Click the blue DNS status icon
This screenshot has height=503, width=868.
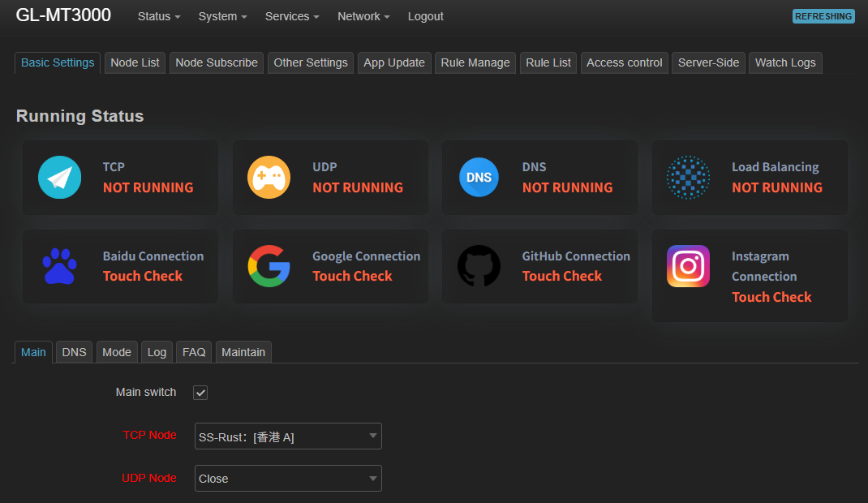pyautogui.click(x=479, y=178)
